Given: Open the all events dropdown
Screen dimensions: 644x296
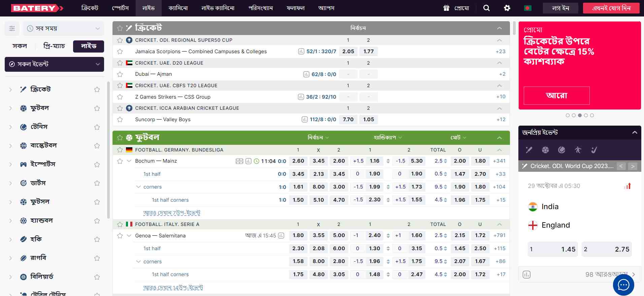Looking at the screenshot, I should [x=54, y=64].
